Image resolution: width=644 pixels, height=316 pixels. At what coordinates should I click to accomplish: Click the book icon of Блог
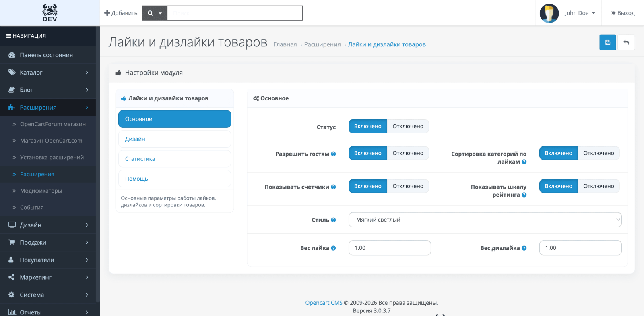[12, 90]
